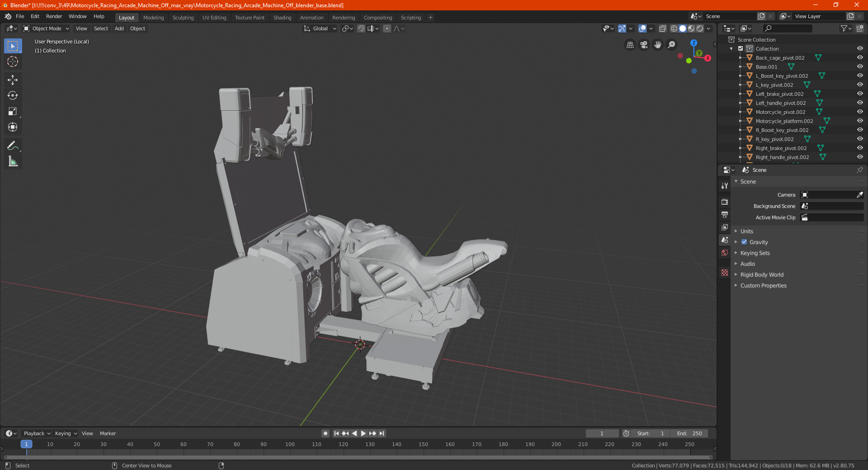This screenshot has width=868, height=470.
Task: Select the 3D Cursor tool
Action: click(x=13, y=62)
